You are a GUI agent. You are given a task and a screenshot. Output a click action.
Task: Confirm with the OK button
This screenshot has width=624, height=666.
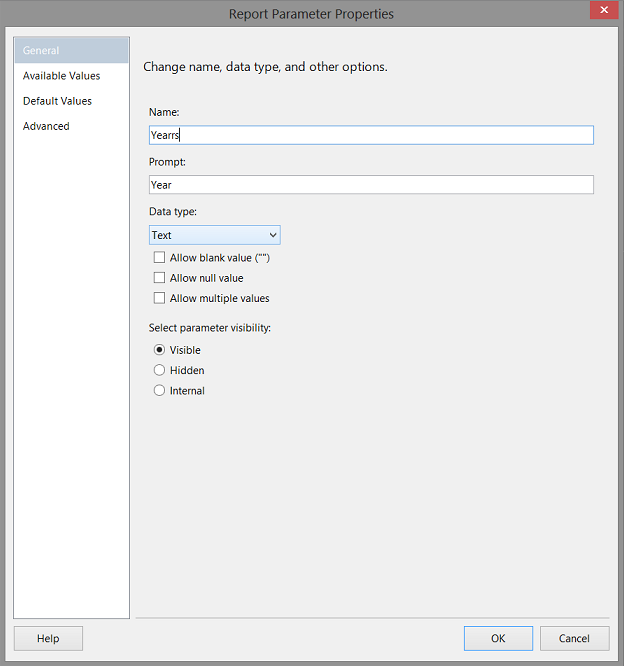498,638
